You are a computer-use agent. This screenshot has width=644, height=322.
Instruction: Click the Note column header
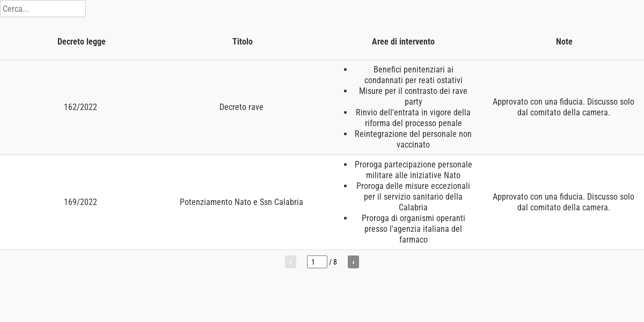pyautogui.click(x=564, y=42)
